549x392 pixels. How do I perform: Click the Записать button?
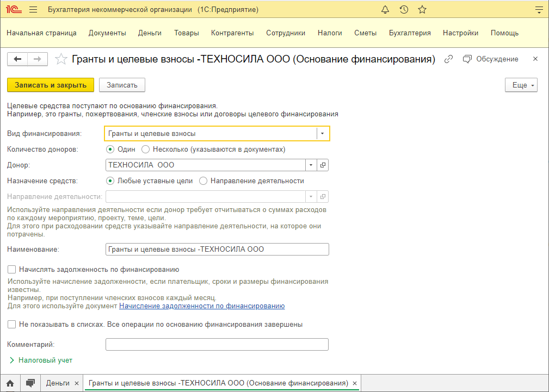[x=122, y=85]
